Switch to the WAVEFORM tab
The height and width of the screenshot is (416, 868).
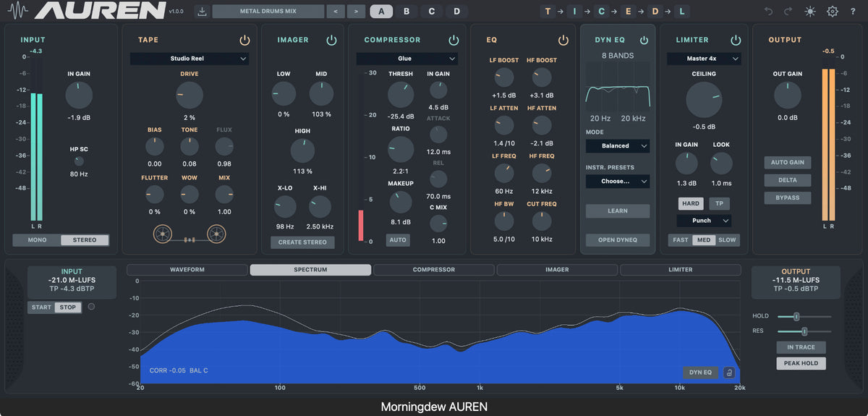point(187,270)
